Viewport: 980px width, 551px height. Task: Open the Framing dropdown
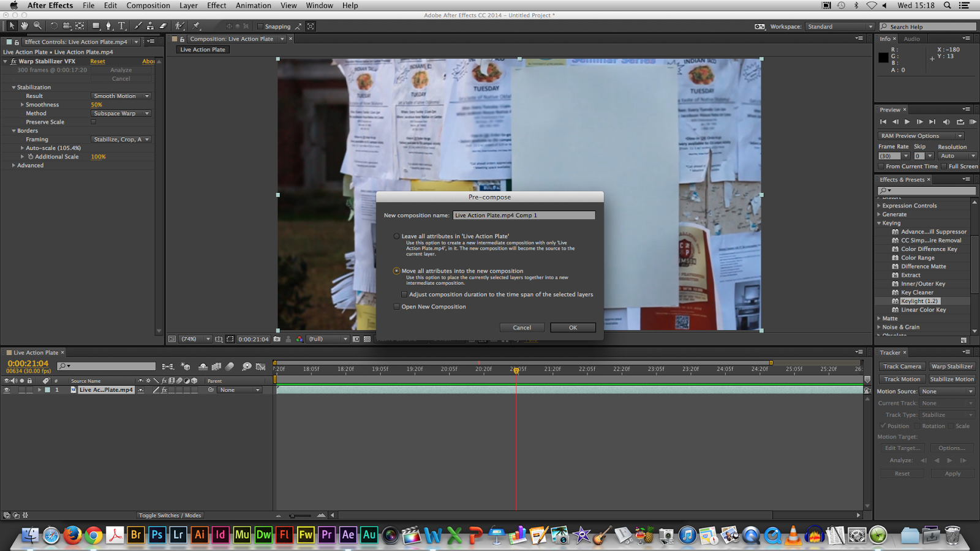tap(121, 140)
